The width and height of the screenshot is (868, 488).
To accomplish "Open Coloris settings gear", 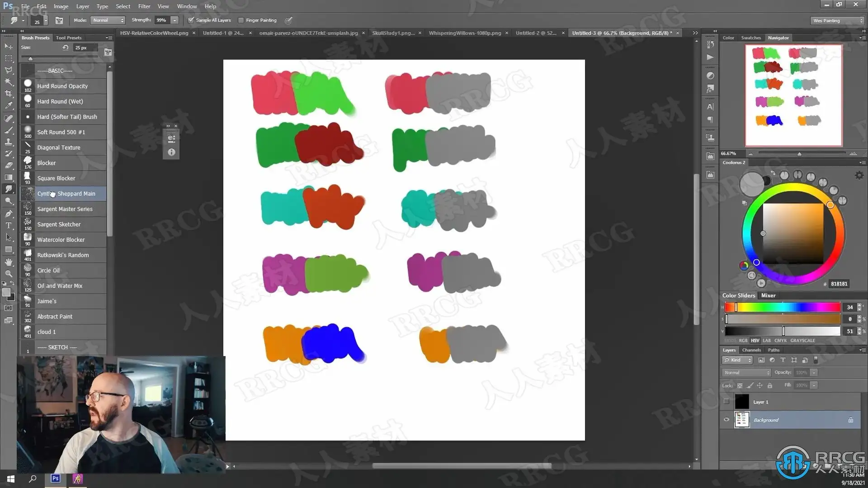I will coord(859,175).
